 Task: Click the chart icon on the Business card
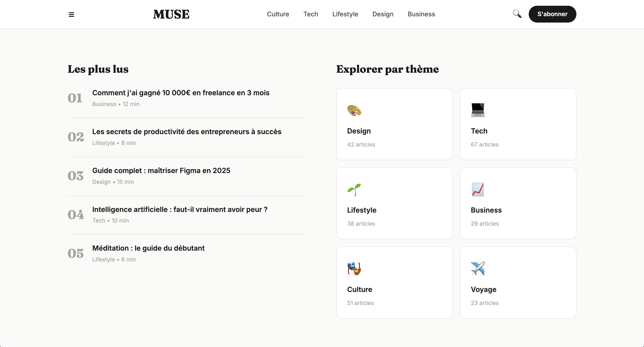(478, 190)
